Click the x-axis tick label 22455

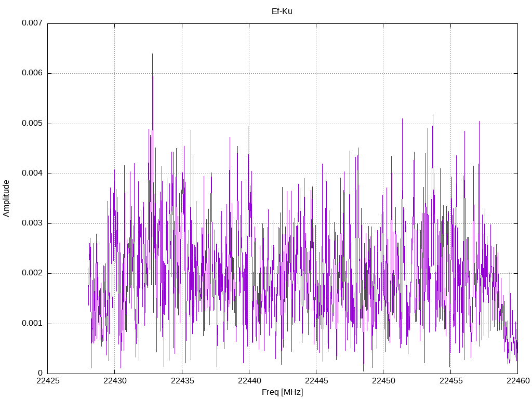coord(451,381)
